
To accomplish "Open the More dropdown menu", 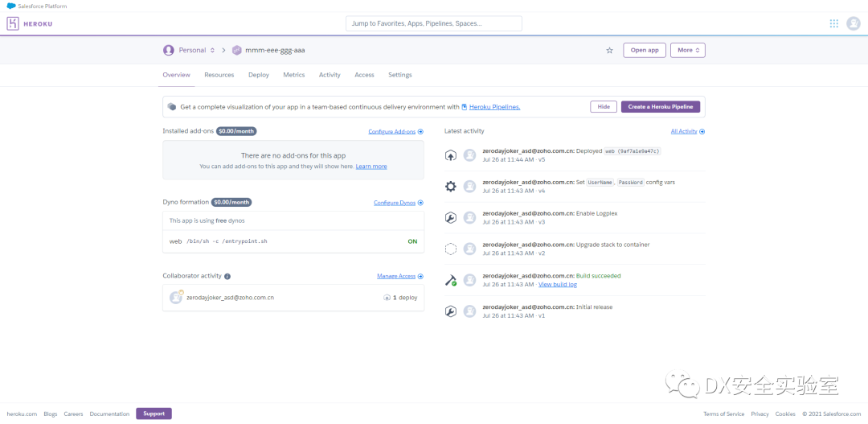I will (x=687, y=50).
